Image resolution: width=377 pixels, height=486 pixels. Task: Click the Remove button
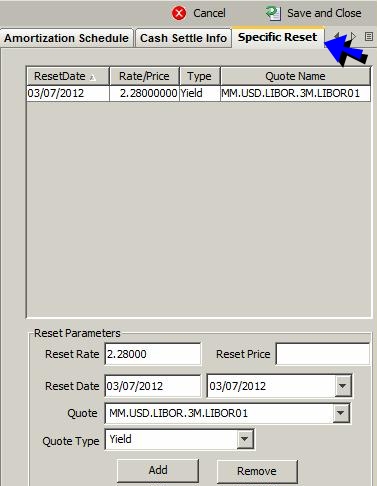257,471
